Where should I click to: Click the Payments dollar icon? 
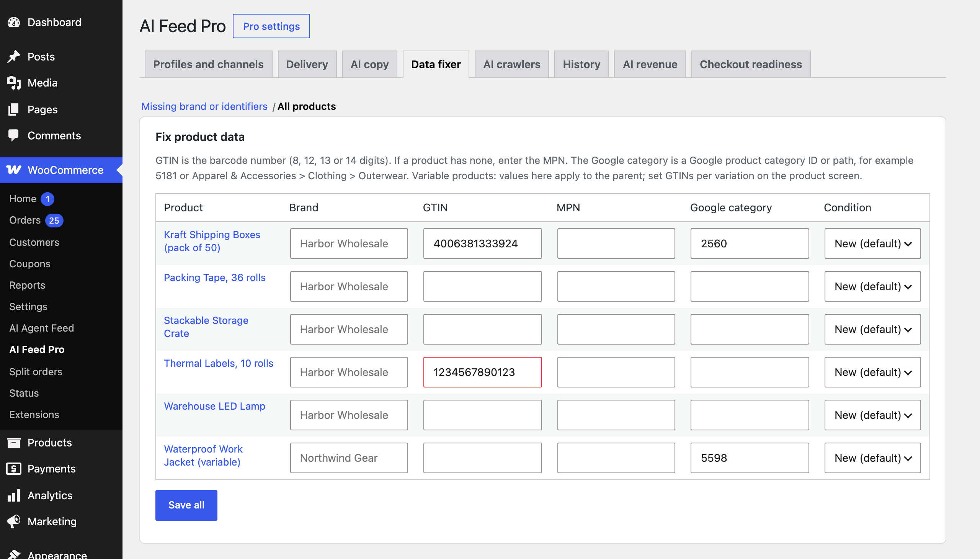pyautogui.click(x=14, y=469)
